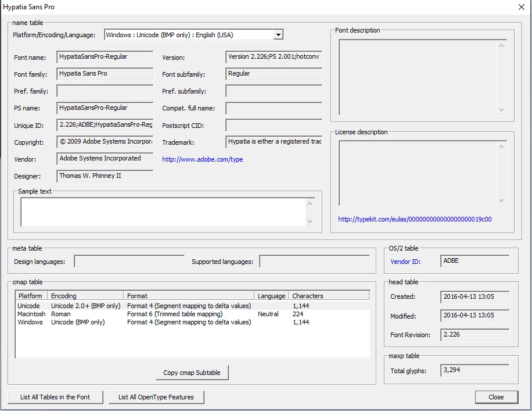Click List All Tables in the Font
Screen dimensions: 532x411
55,397
